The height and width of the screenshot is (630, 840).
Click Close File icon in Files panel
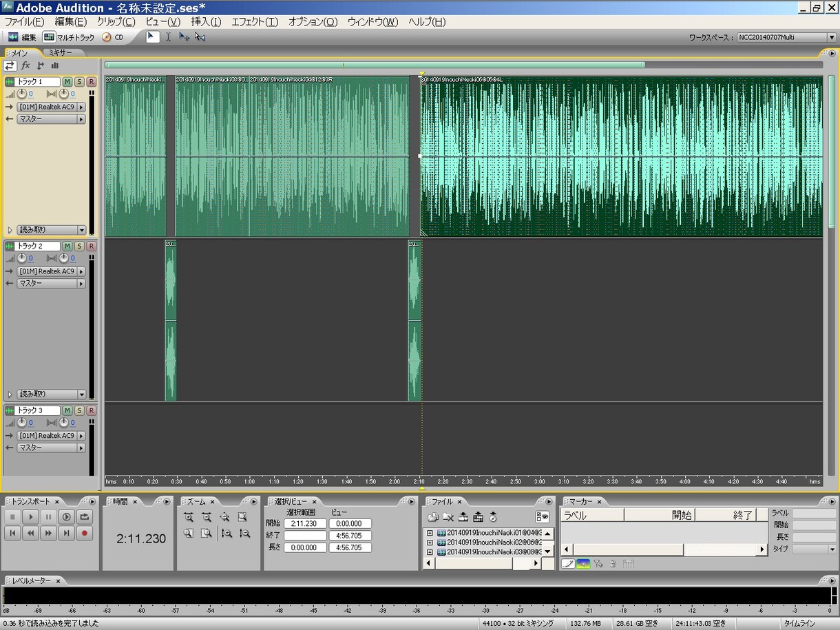point(448,517)
